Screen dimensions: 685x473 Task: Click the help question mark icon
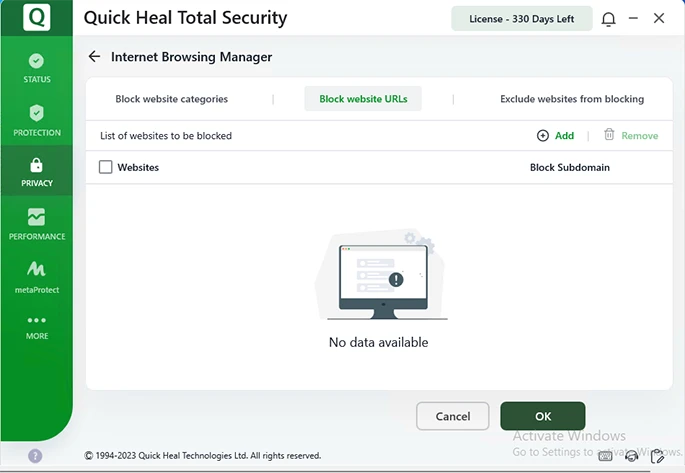pyautogui.click(x=35, y=455)
